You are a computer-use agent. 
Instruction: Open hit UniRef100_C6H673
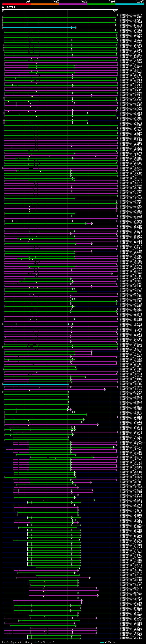(x=131, y=70)
